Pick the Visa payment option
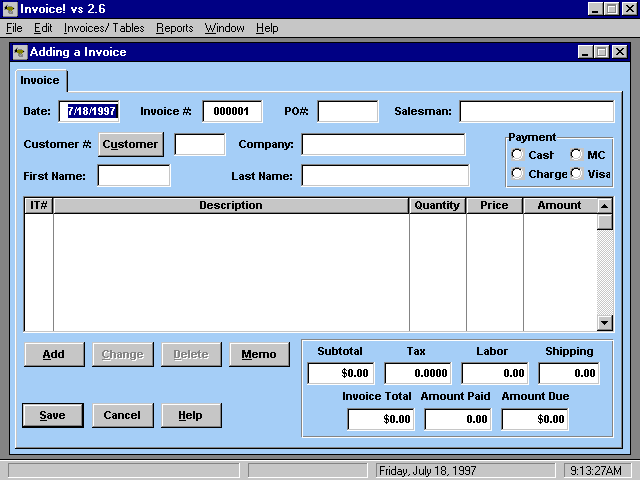Viewport: 640px width, 480px height. tap(576, 174)
